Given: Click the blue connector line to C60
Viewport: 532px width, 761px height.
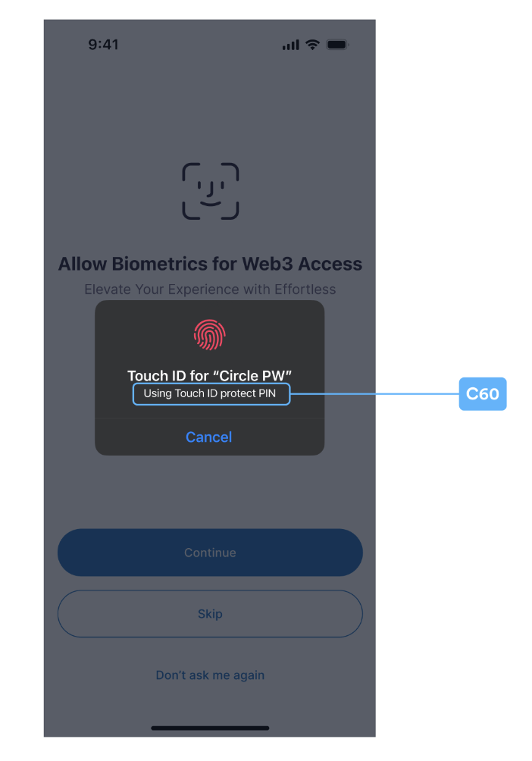Looking at the screenshot, I should point(374,393).
